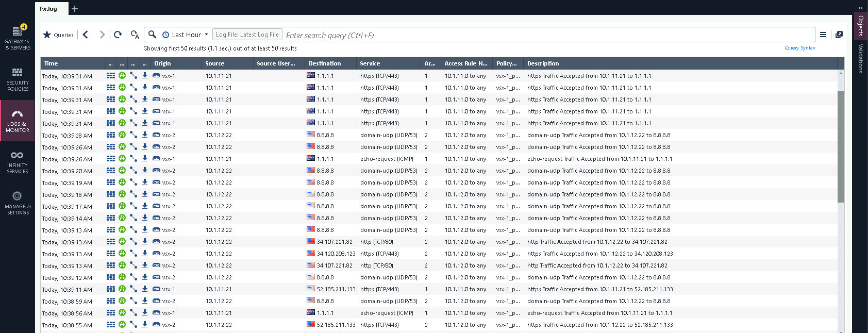The height and width of the screenshot is (333, 868).
Task: Open Infinity Services section
Action: (18, 161)
